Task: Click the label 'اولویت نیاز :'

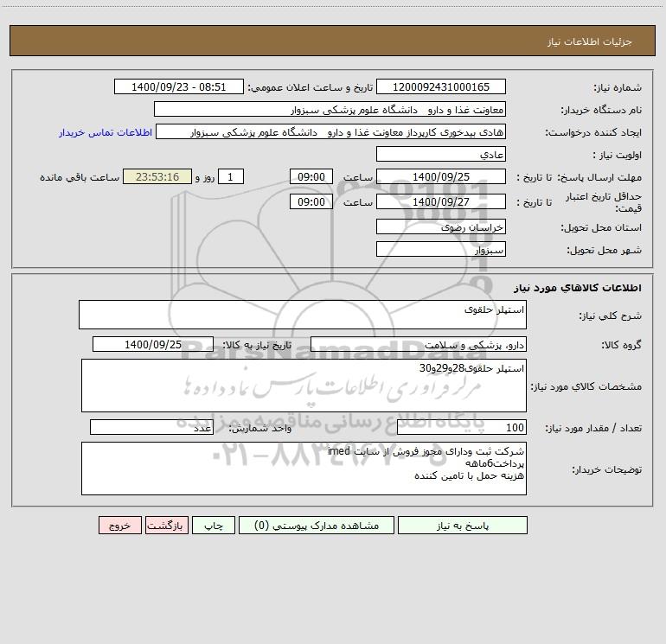Action: point(618,156)
